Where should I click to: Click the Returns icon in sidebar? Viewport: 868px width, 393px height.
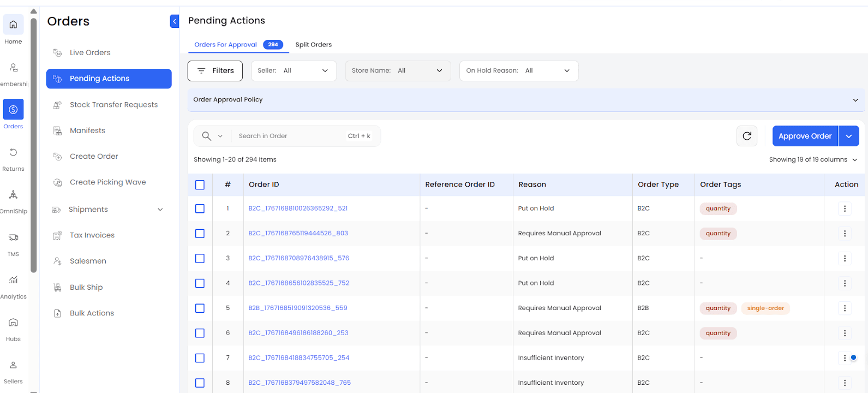[x=13, y=153]
